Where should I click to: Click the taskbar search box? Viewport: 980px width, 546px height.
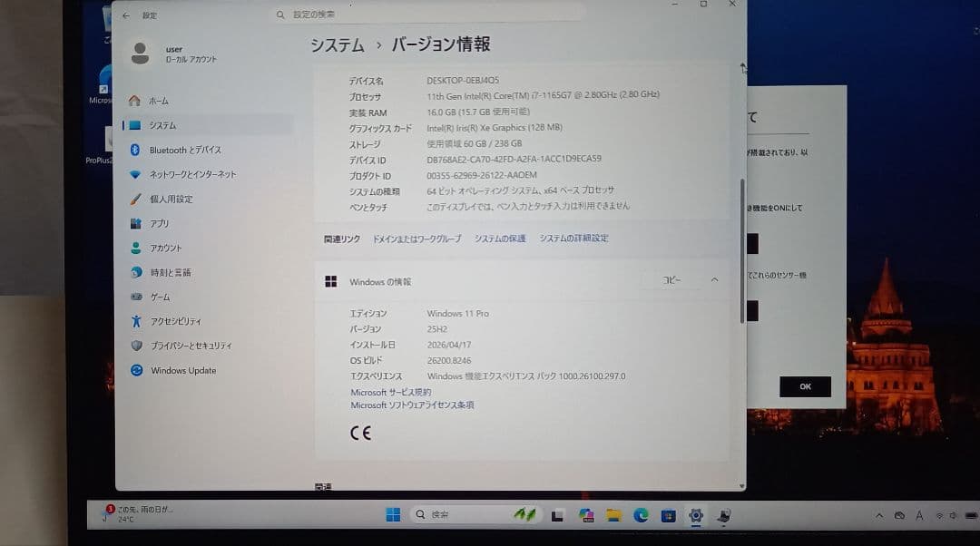476,515
